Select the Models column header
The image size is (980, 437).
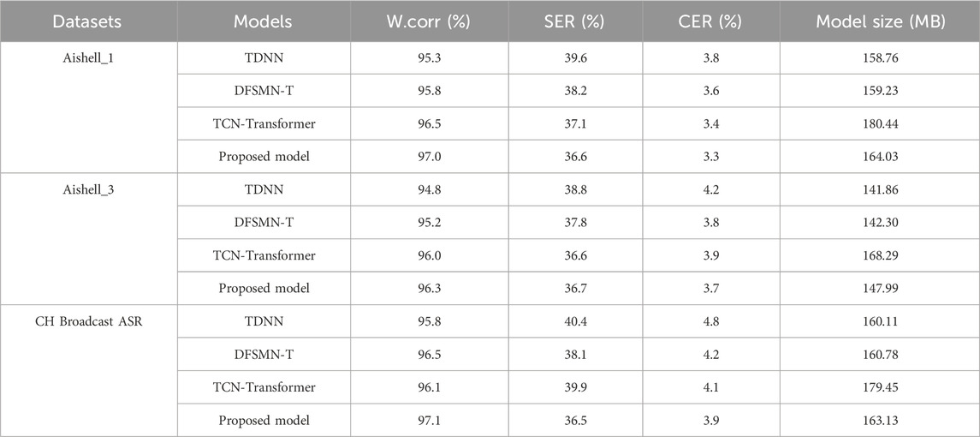[263, 21]
